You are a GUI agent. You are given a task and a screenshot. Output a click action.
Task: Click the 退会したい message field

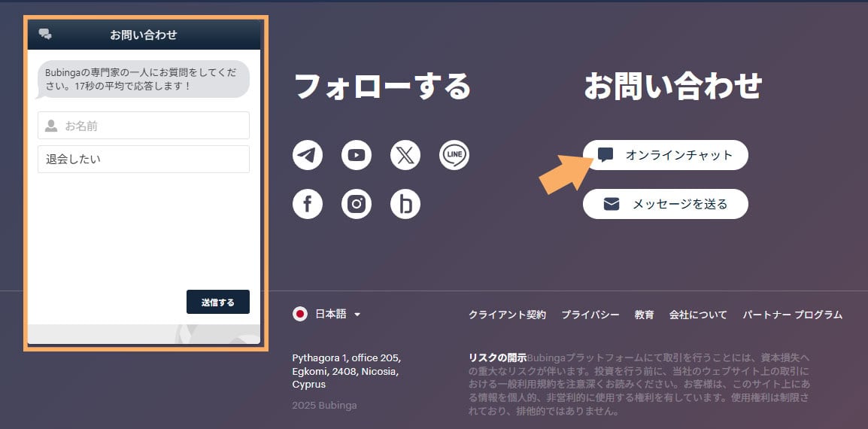pos(144,159)
